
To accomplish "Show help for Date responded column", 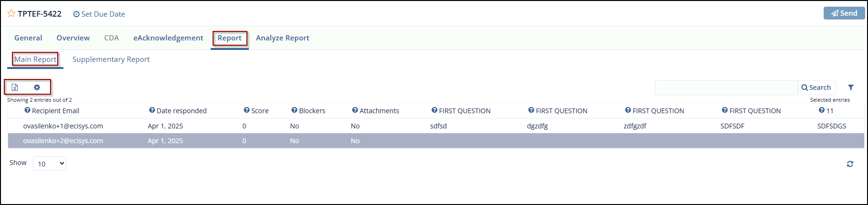I will 152,110.
